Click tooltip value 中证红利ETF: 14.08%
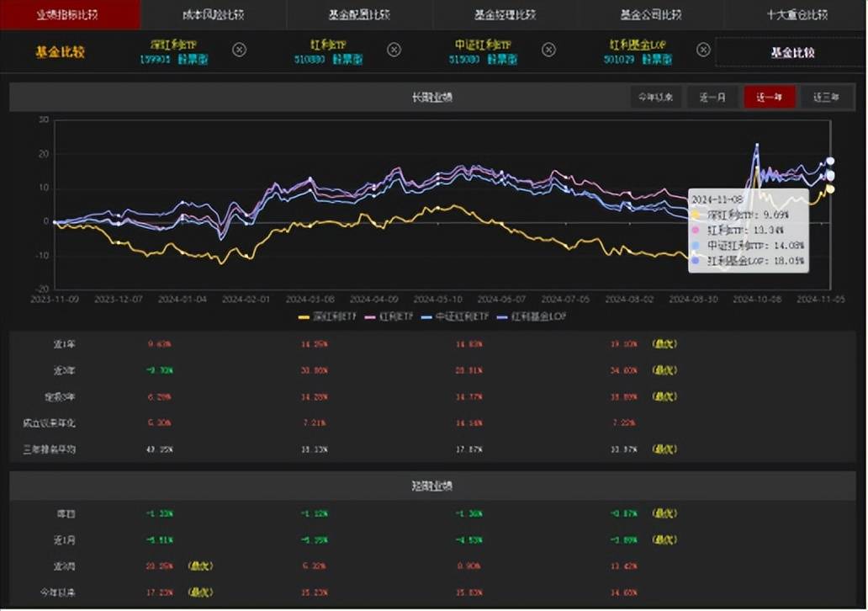Viewport: 868px width, 611px height. (x=755, y=246)
